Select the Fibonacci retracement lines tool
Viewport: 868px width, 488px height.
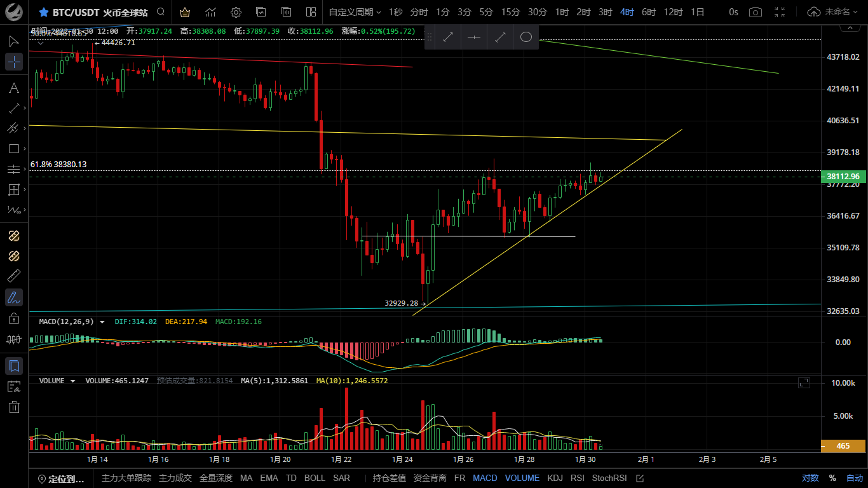[x=14, y=169]
